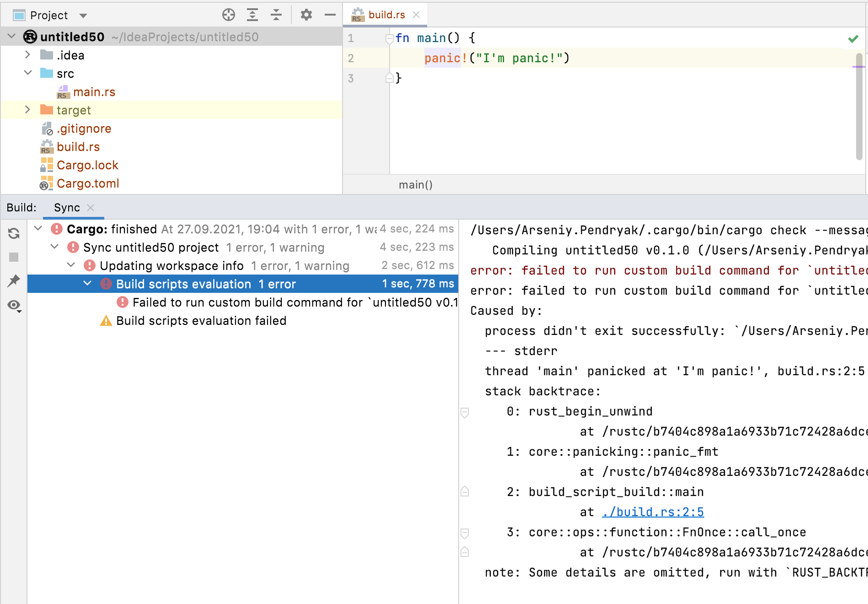This screenshot has width=868, height=604.
Task: Select the .idea folder row
Action: (x=171, y=55)
